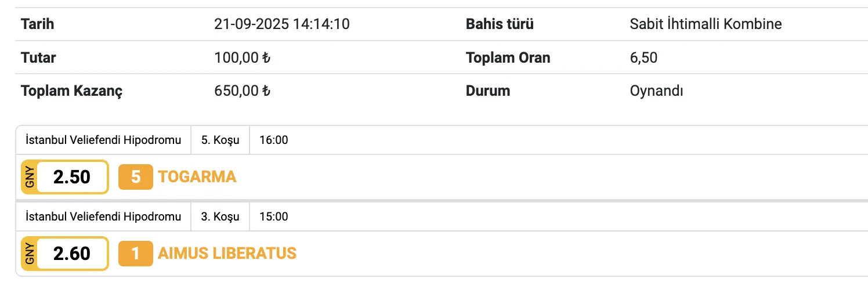Click the orange number 1 badge
The height and width of the screenshot is (289, 868).
click(x=136, y=254)
